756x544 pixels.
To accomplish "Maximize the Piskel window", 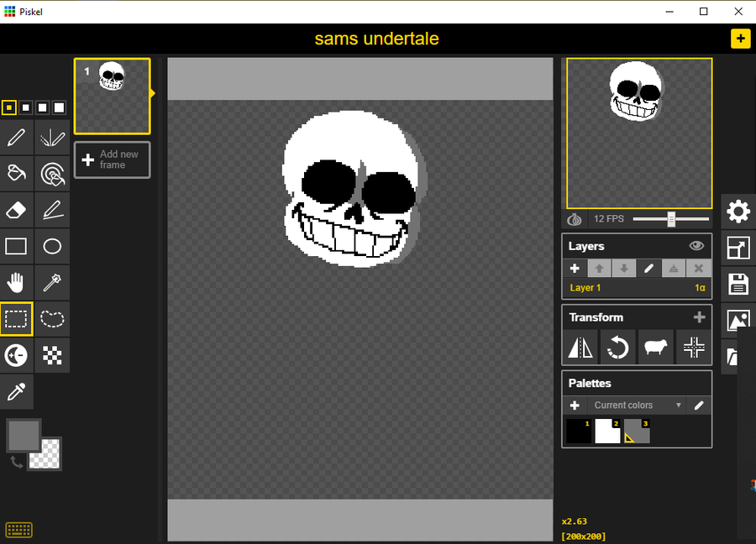I will [703, 12].
